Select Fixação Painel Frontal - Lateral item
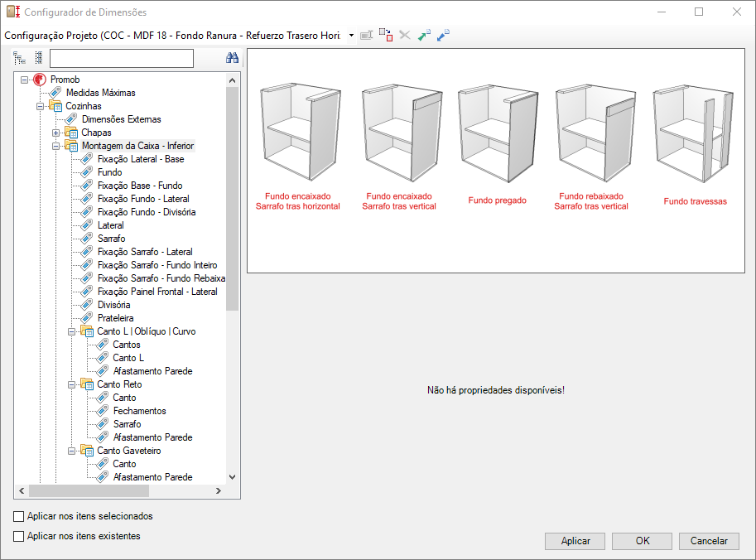The height and width of the screenshot is (560, 756). click(157, 292)
